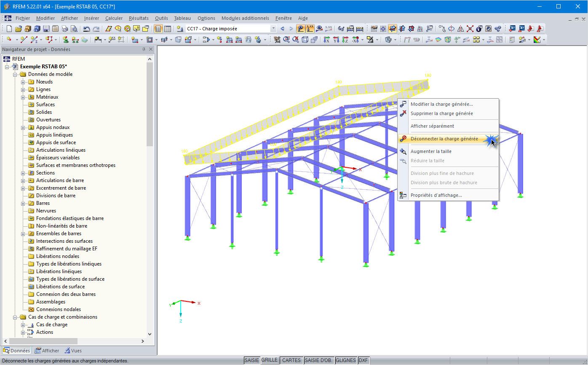This screenshot has width=588, height=365.
Task: Redo the action with the forward arrow
Action: [96, 29]
